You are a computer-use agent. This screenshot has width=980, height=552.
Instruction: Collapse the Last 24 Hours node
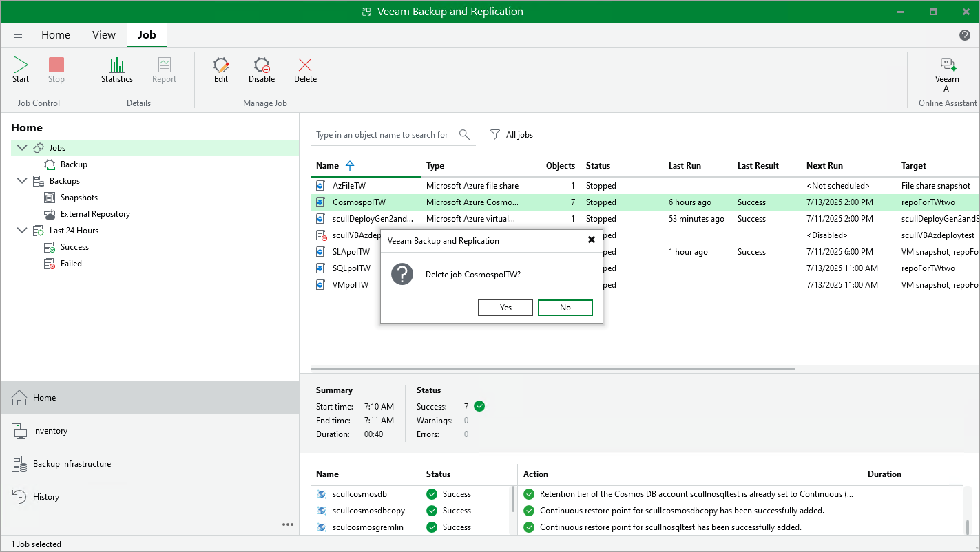22,230
